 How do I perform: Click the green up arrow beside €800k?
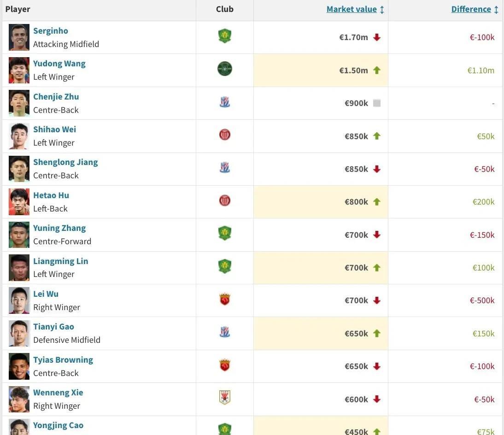click(377, 202)
